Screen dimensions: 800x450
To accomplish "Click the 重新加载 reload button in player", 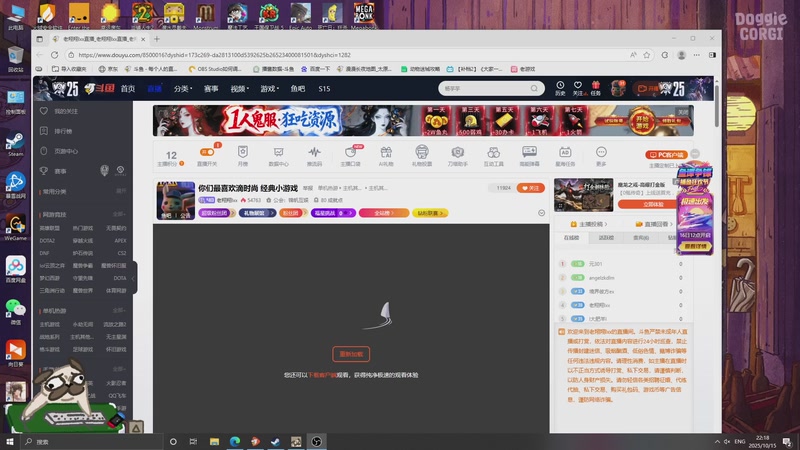I will pos(351,354).
